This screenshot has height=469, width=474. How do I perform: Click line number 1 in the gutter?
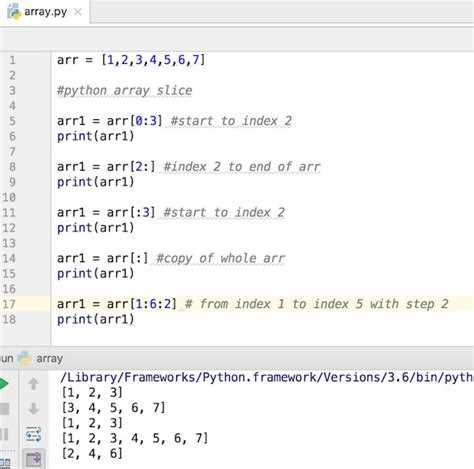(12, 60)
